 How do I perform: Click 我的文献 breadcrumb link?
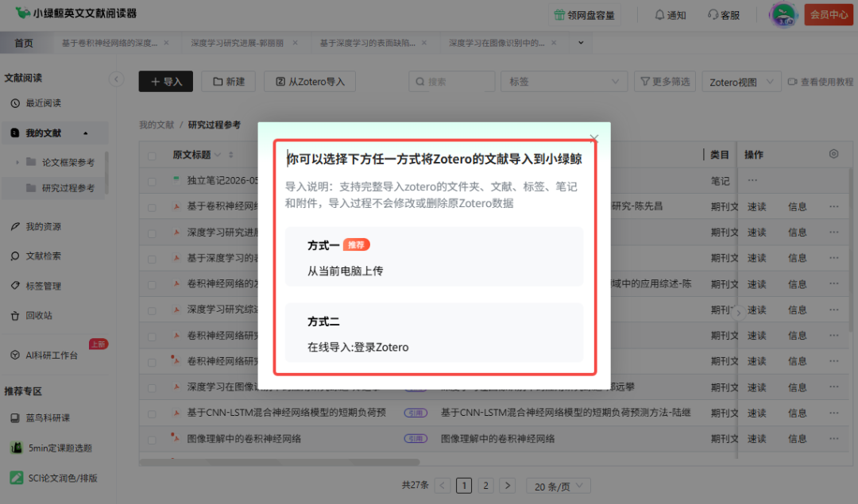pos(156,125)
